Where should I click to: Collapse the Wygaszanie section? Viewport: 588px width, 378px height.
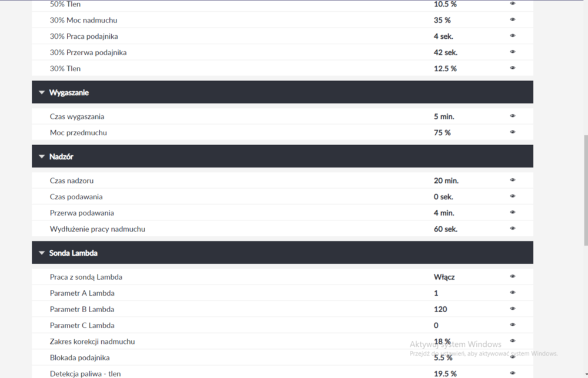tap(42, 92)
